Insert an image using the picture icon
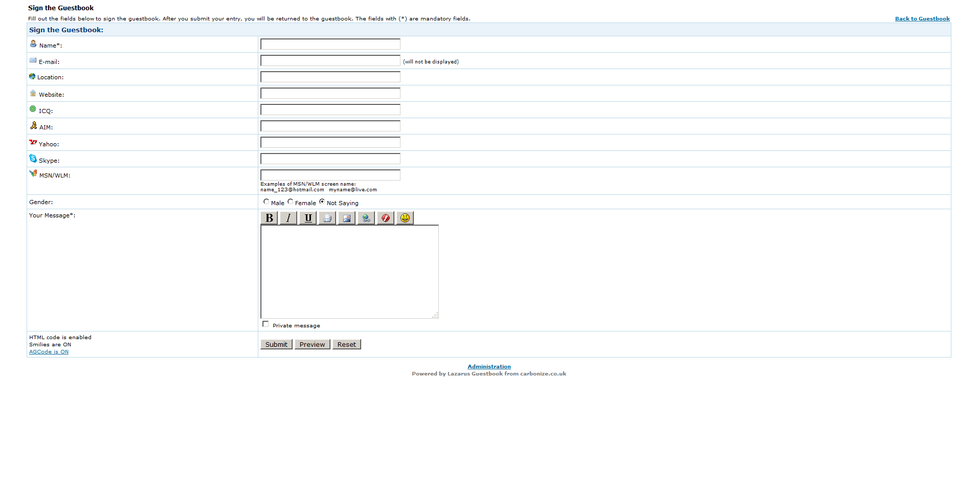Screen dimensions: 980x488 (x=347, y=218)
